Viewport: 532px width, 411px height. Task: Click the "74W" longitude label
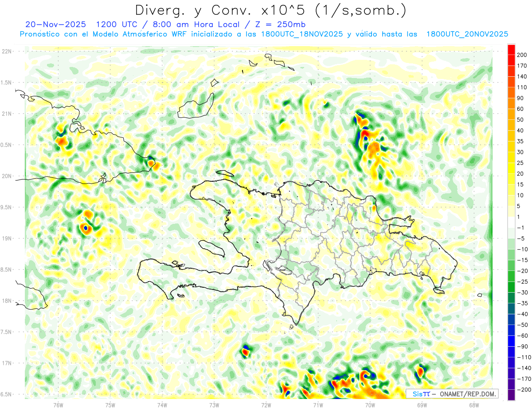(x=162, y=405)
